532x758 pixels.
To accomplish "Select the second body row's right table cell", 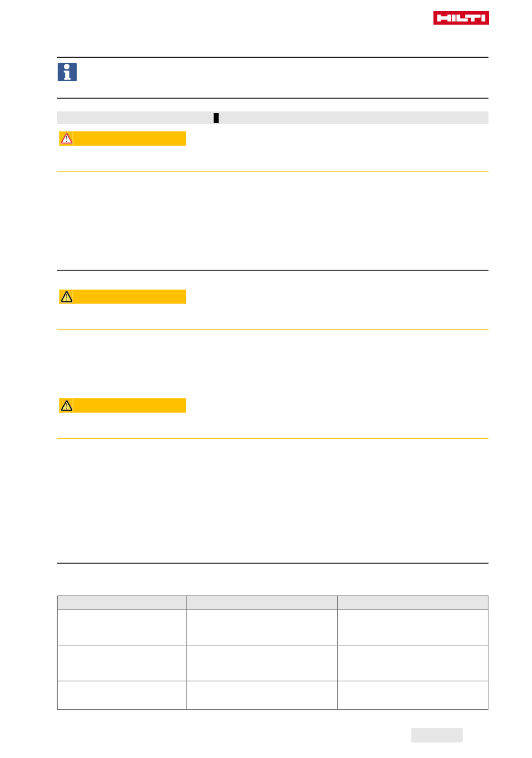I will (x=413, y=663).
